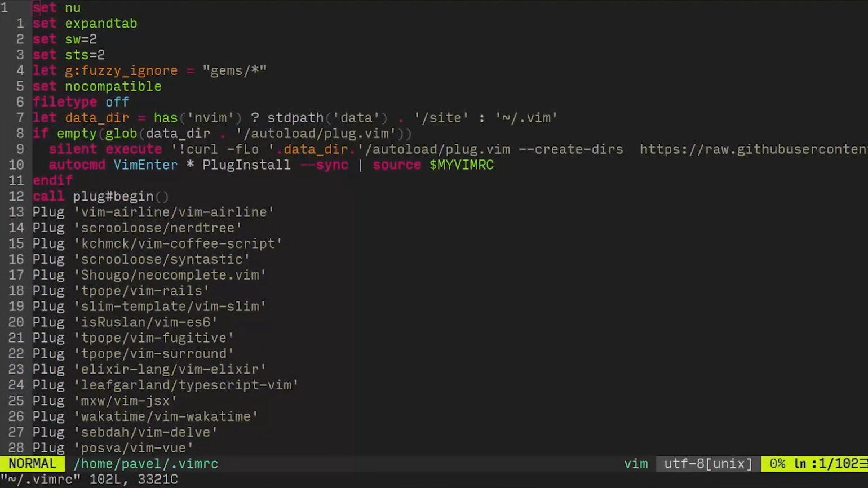Screen dimensions: 868x488
Task: Click Plug 'mxw/vim-jsx' line
Action: 105,402
